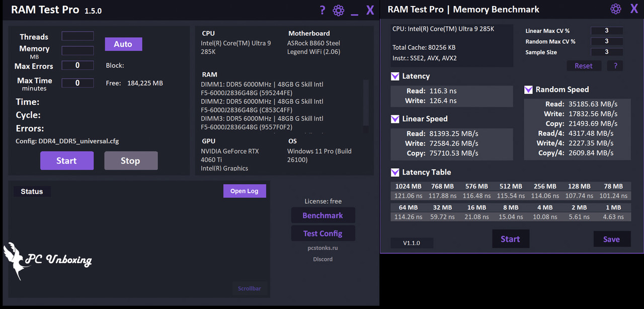Screen dimensions: 644x309
Task: Click the Linear Max CV % field
Action: [x=607, y=31]
